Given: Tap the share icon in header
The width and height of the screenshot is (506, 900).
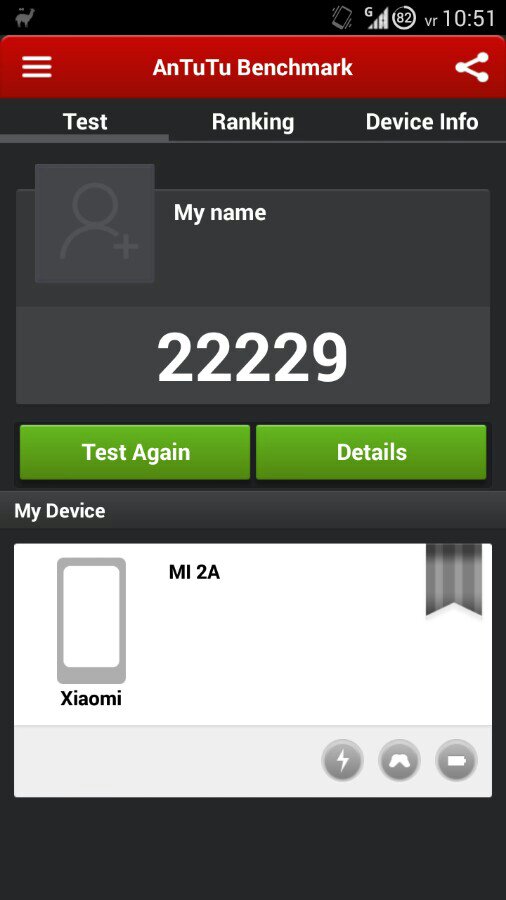Looking at the screenshot, I should click(472, 67).
